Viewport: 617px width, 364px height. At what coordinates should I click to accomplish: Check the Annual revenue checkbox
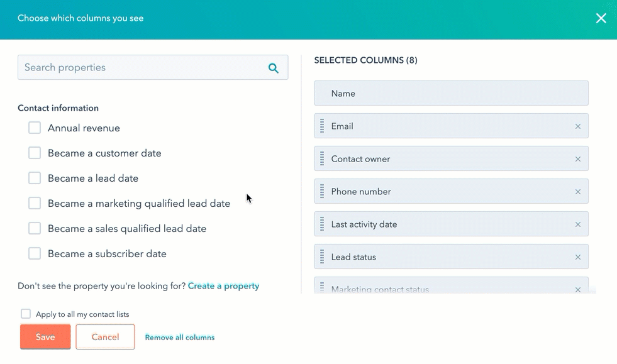pyautogui.click(x=35, y=128)
